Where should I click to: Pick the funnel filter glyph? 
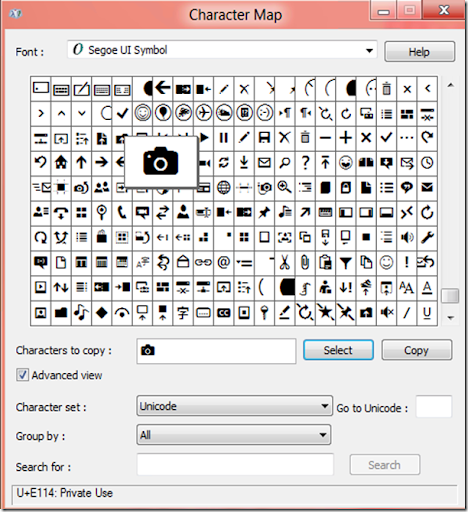[346, 263]
